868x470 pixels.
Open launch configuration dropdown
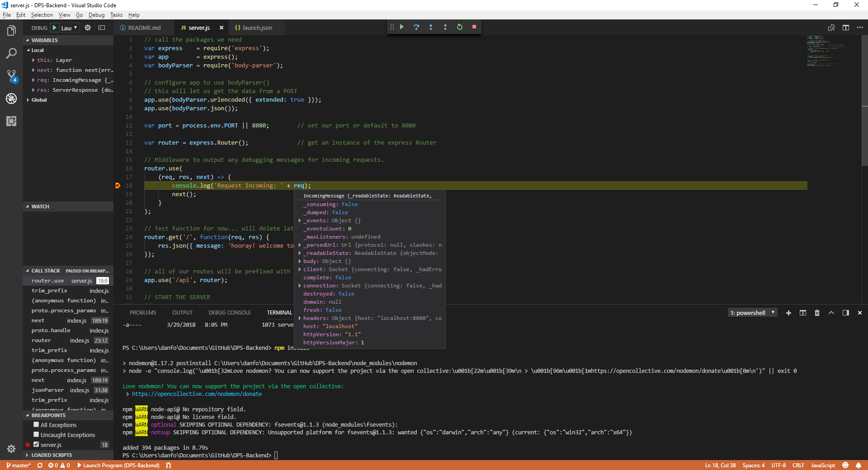[70, 28]
